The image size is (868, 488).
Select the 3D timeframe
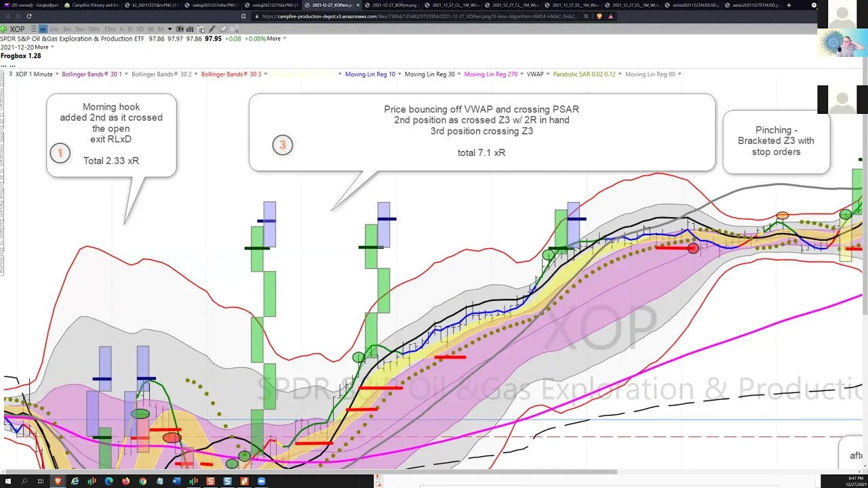140,29
